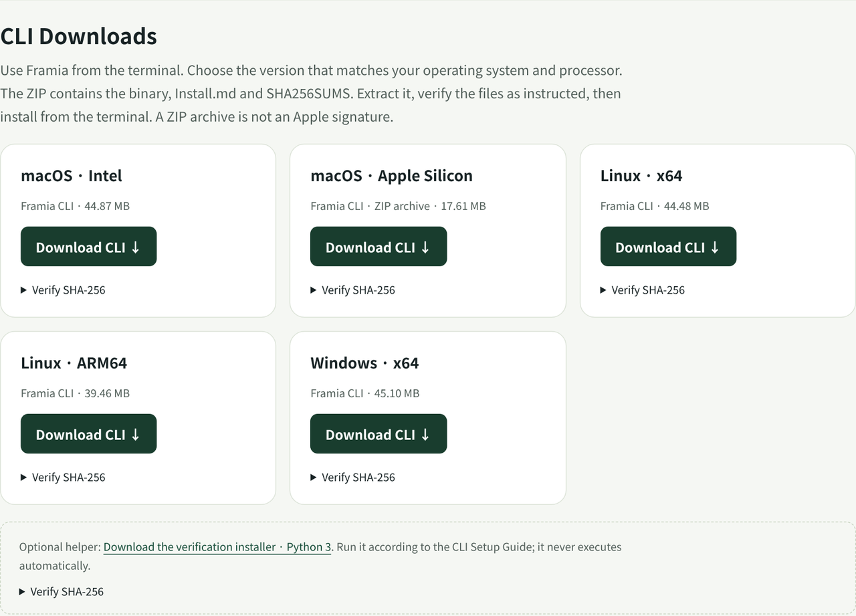Download CLI for macOS Apple Silicon

(379, 247)
